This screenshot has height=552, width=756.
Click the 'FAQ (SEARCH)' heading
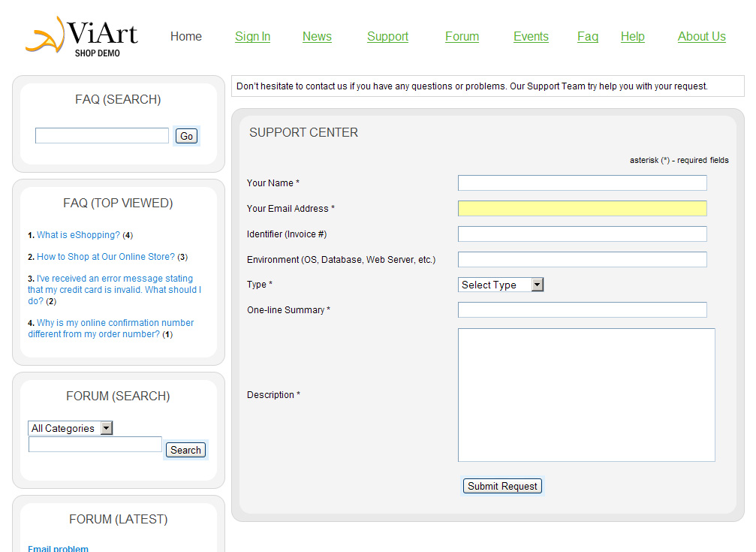click(x=118, y=99)
